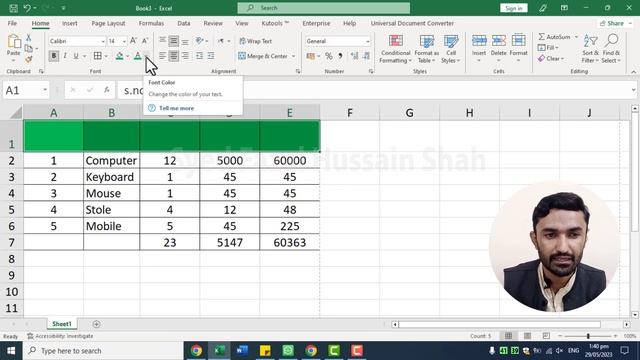Open the File menu

point(12,23)
